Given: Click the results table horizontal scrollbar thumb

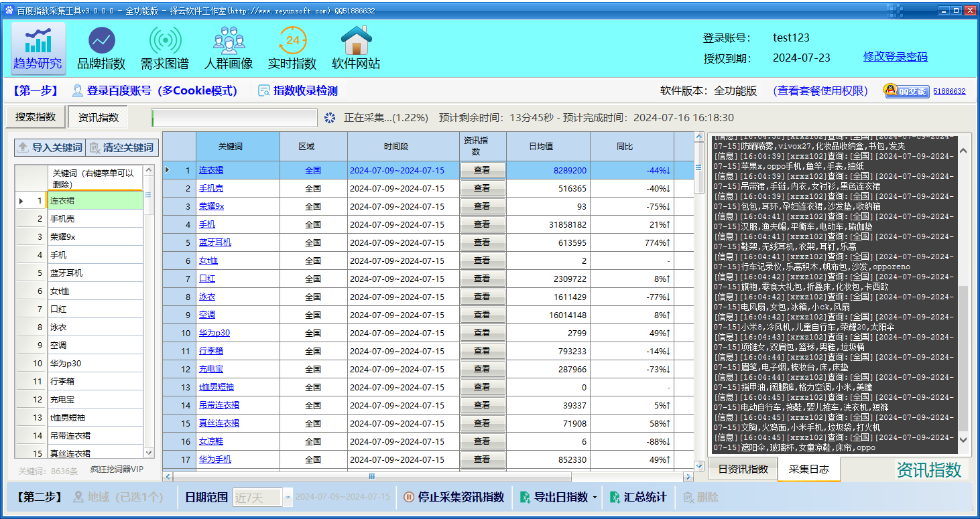Looking at the screenshot, I should 372,477.
